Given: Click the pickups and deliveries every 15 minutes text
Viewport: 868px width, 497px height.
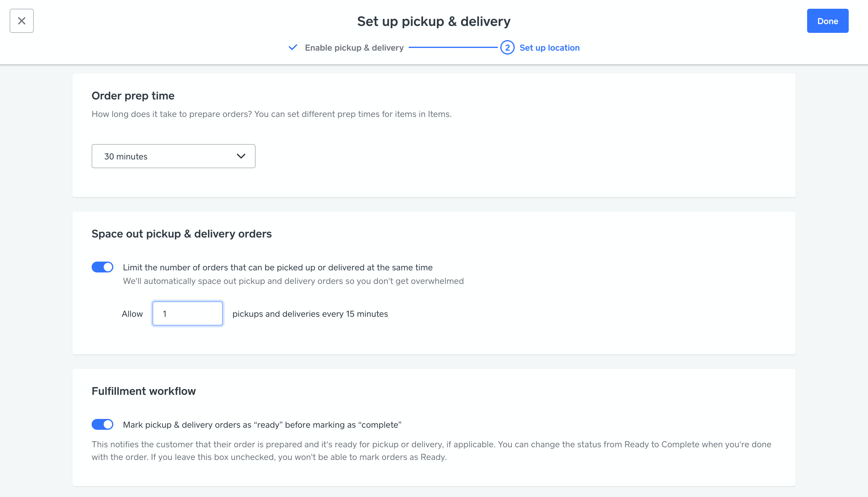Looking at the screenshot, I should [x=310, y=314].
